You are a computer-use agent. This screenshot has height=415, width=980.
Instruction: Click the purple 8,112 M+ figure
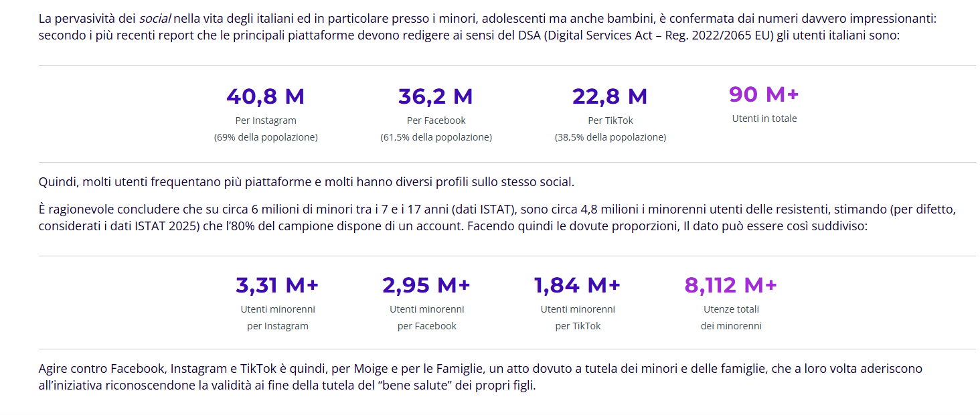point(730,286)
